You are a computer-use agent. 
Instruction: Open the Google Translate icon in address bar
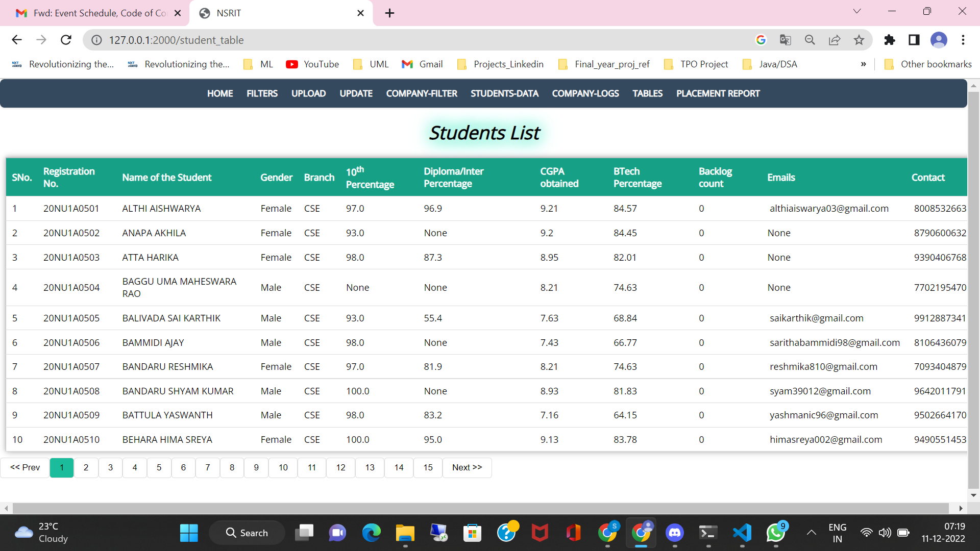pyautogui.click(x=786, y=40)
